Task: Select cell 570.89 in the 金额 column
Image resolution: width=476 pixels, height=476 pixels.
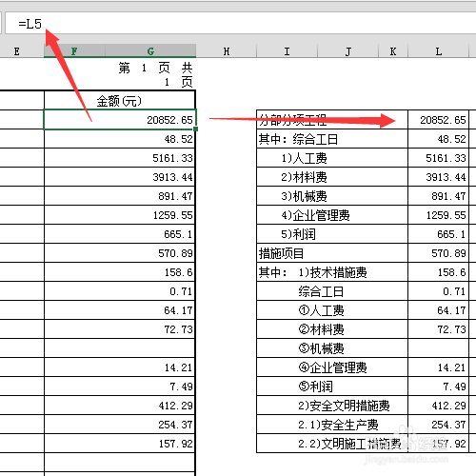Action: pyautogui.click(x=119, y=253)
